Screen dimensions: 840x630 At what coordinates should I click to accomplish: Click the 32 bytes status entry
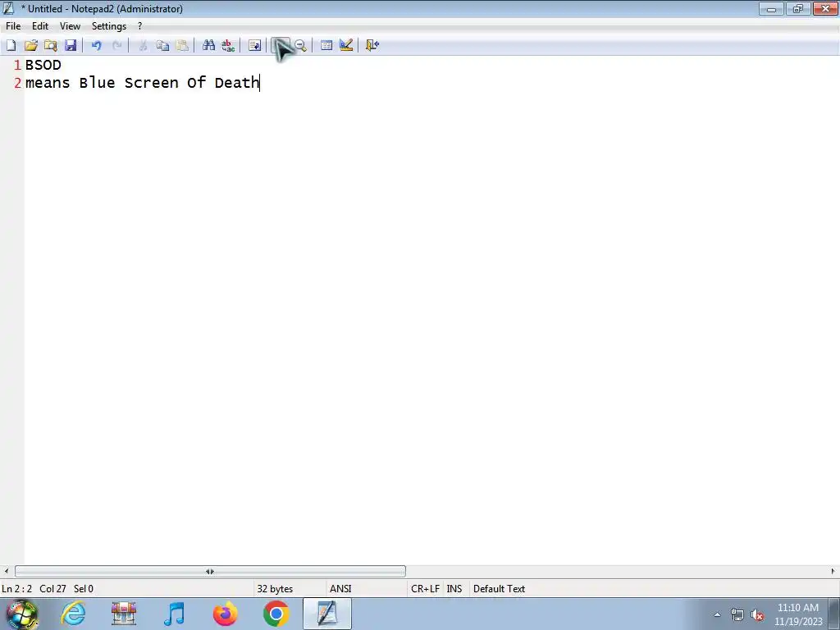275,589
